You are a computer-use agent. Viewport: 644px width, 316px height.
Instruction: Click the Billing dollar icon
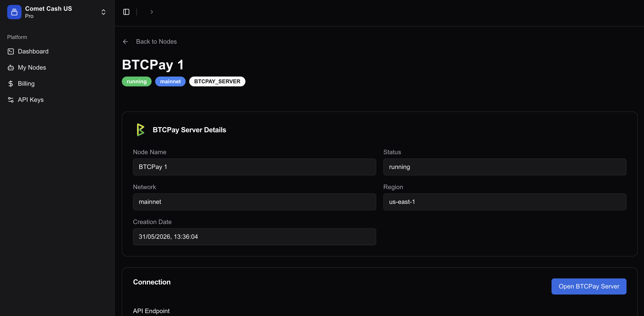point(11,84)
